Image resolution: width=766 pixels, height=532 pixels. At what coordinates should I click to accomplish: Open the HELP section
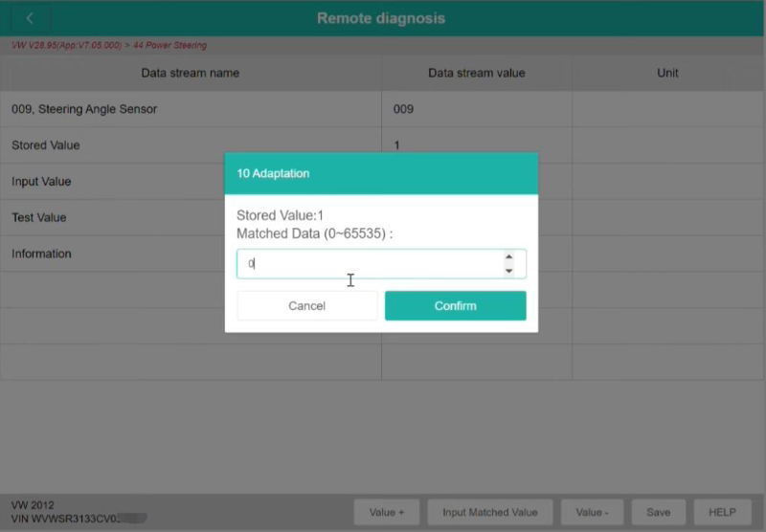click(x=722, y=512)
